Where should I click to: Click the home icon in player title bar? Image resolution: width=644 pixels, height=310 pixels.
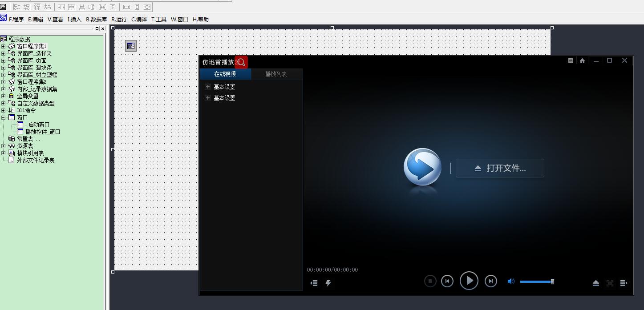[x=582, y=61]
